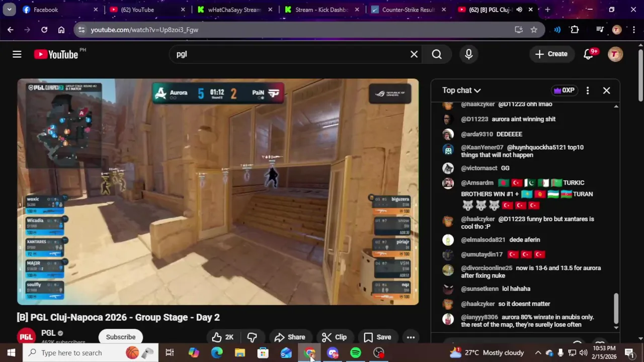Open Microsoft Edge from the taskbar
The width and height of the screenshot is (644, 362).
click(x=217, y=353)
